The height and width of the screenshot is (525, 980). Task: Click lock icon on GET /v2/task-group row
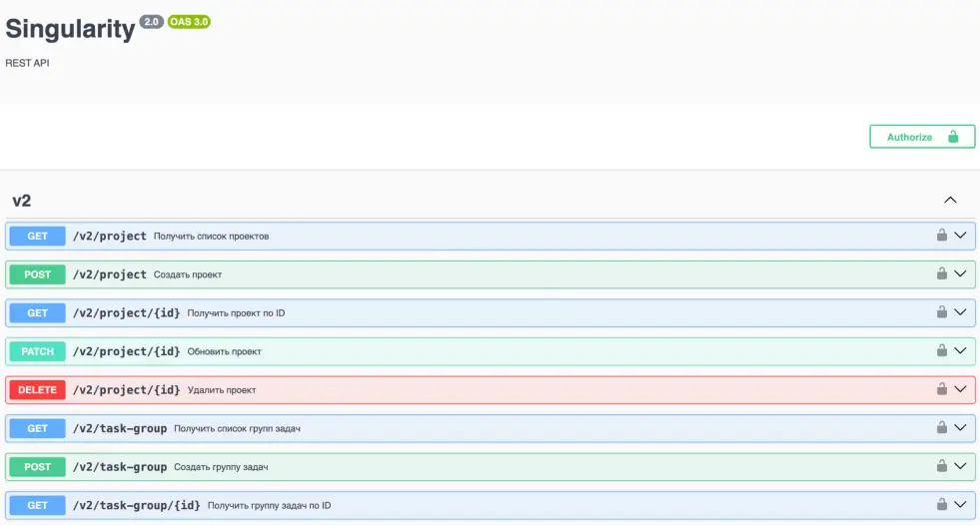tap(941, 427)
